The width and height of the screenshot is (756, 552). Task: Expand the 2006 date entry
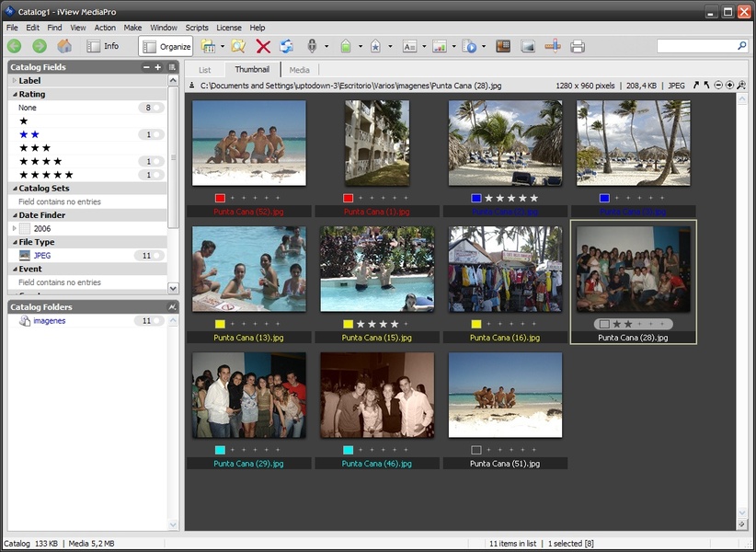15,228
